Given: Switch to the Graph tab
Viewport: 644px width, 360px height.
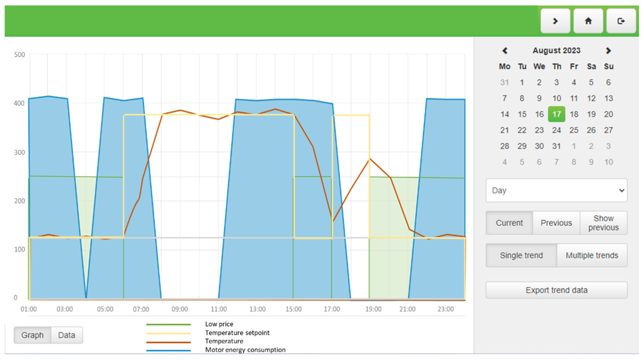Looking at the screenshot, I should [x=32, y=335].
